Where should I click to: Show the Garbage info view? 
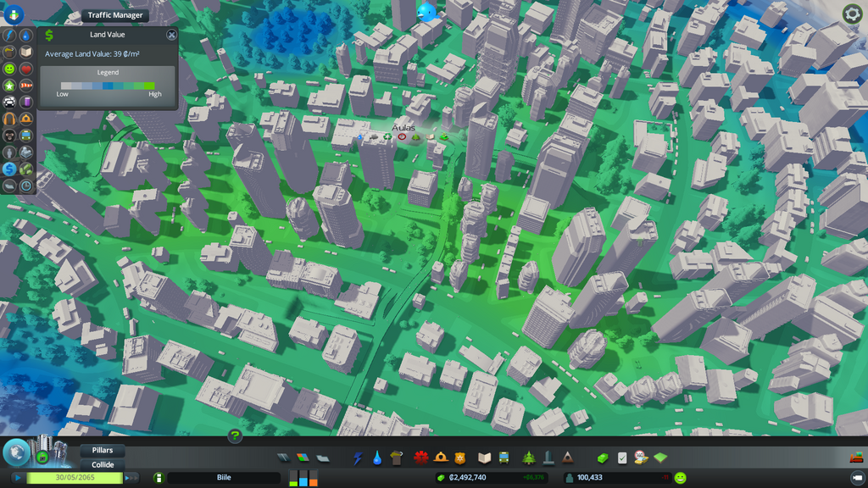(9, 52)
